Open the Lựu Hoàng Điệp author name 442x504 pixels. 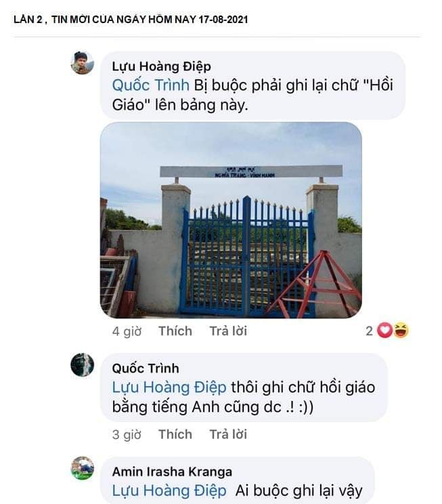tap(162, 66)
